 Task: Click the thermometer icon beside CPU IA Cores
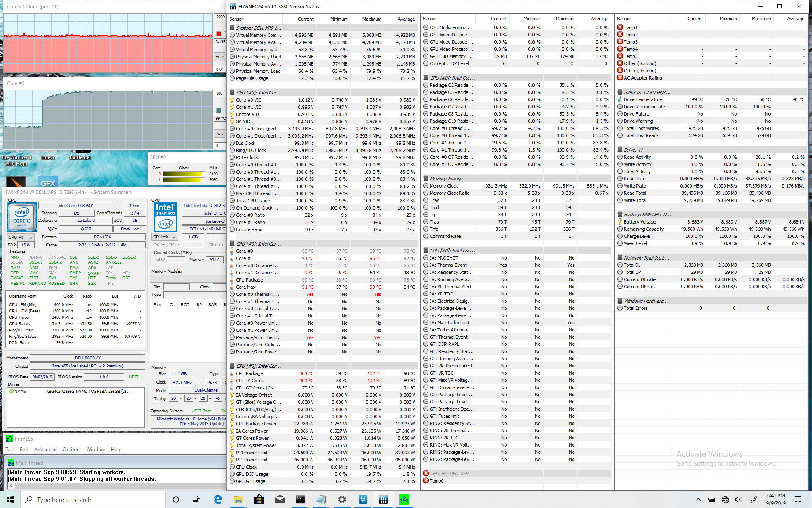tap(232, 381)
